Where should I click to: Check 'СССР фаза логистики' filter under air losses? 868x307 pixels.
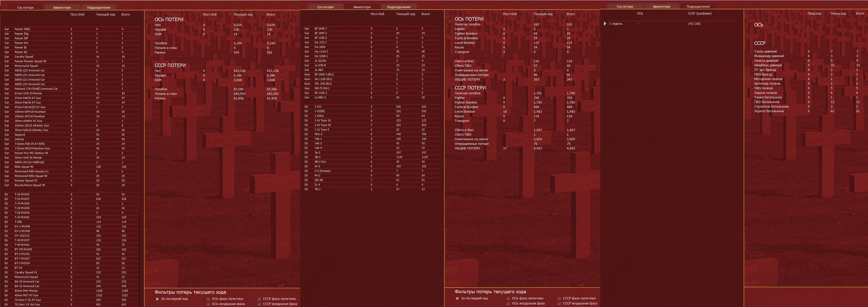point(559,298)
